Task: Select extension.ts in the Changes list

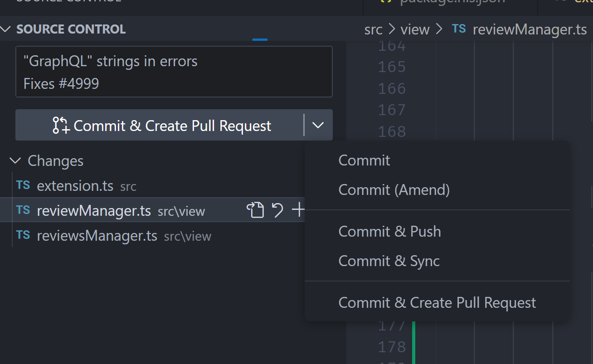Action: 75,185
